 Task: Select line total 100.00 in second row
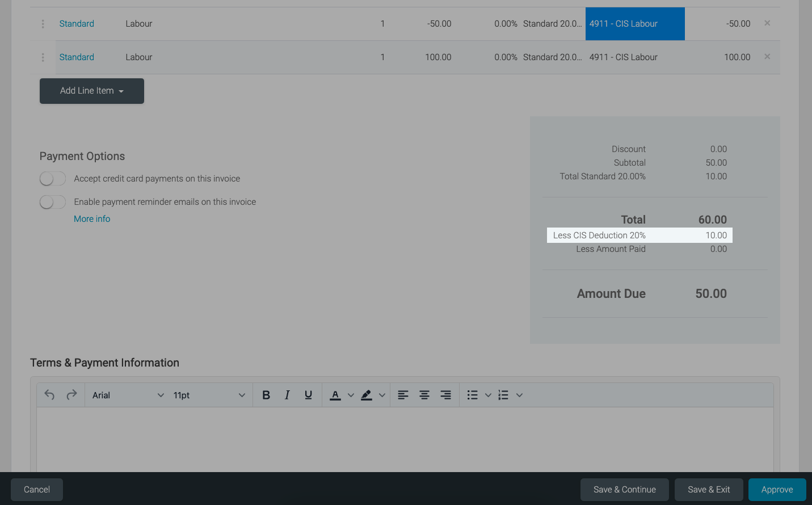737,57
